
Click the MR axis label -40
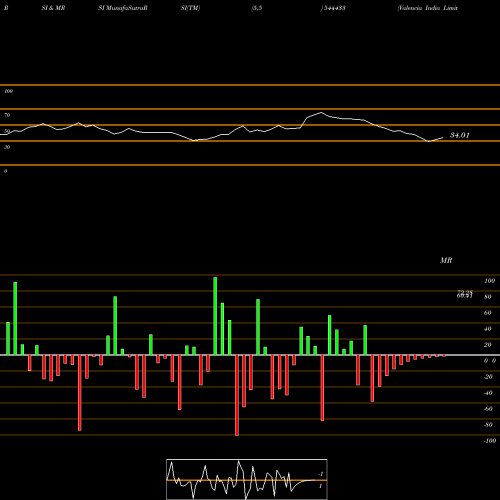pos(488,393)
